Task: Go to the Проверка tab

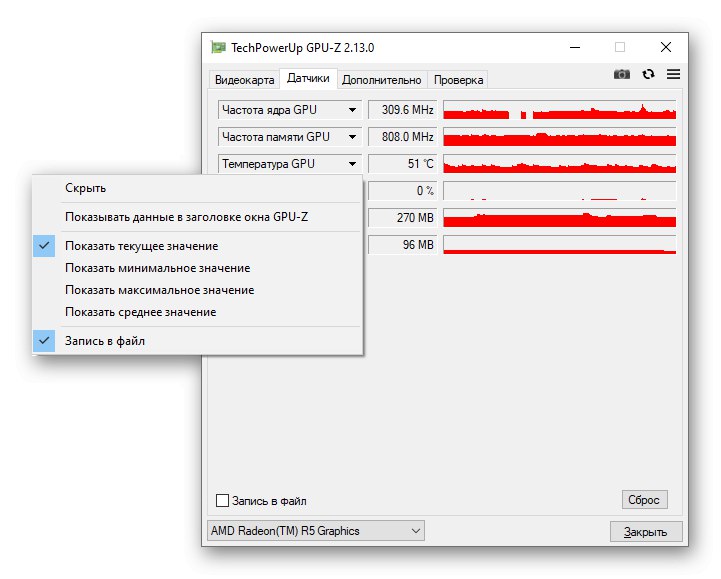Action: click(458, 80)
